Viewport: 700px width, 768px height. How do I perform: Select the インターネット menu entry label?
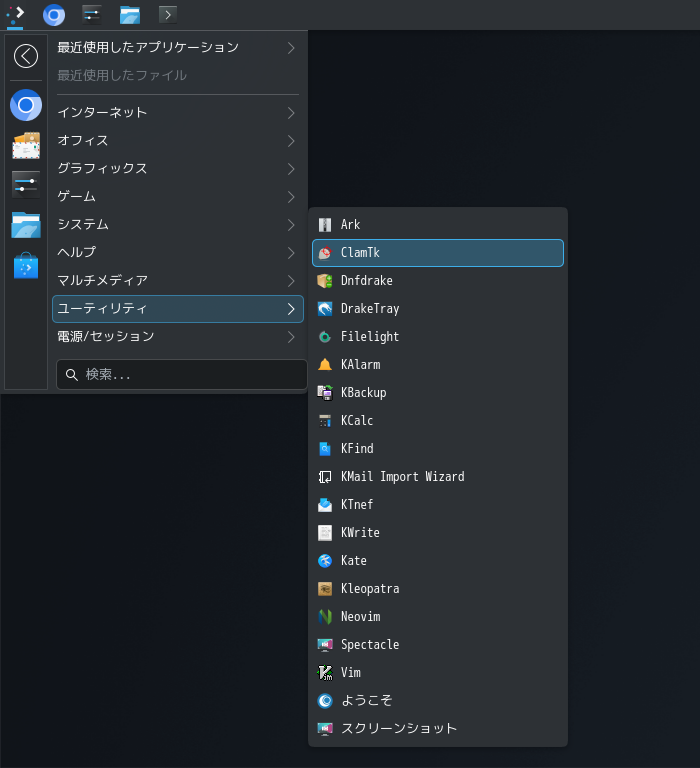coord(102,113)
